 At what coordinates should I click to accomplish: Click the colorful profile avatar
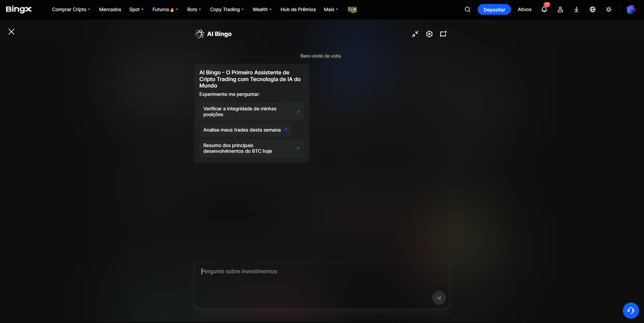(630, 10)
